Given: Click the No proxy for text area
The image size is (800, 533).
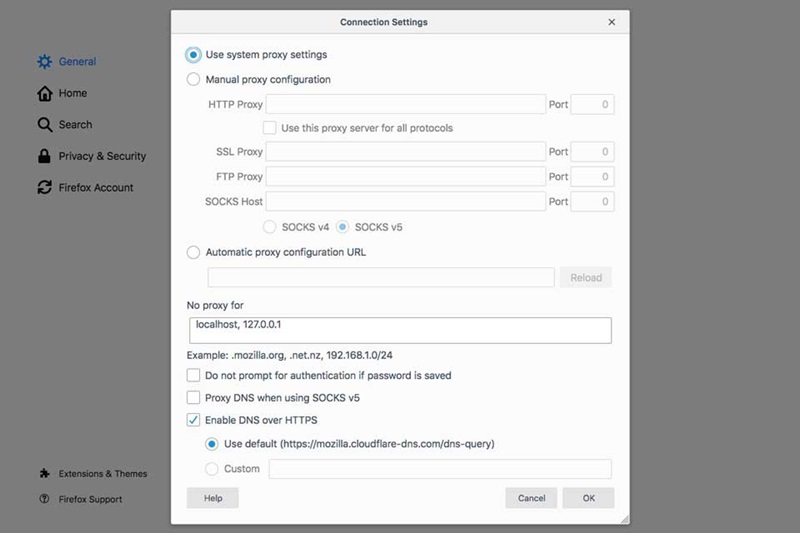Looking at the screenshot, I should point(401,330).
